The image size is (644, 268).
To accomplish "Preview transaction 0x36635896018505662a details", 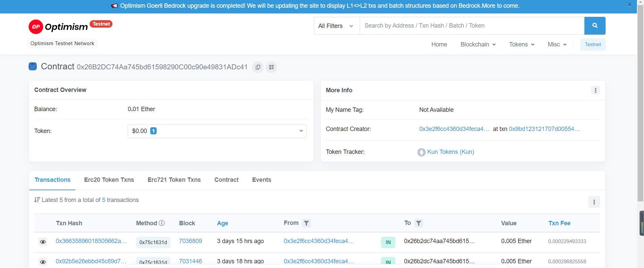I will (x=43, y=242).
